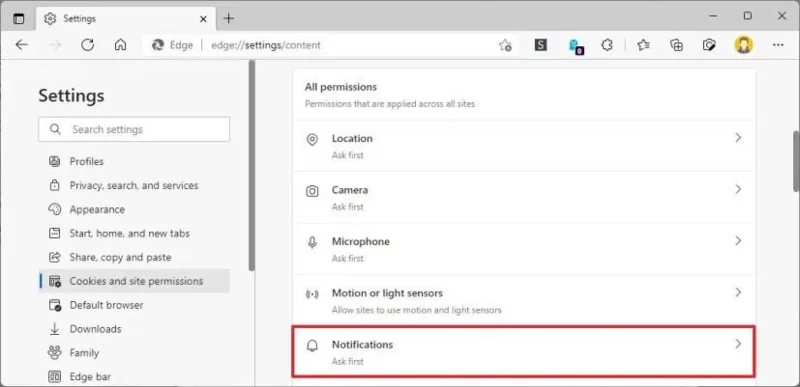The image size is (800, 387).
Task: Close the Settings tab
Action: pyautogui.click(x=203, y=19)
